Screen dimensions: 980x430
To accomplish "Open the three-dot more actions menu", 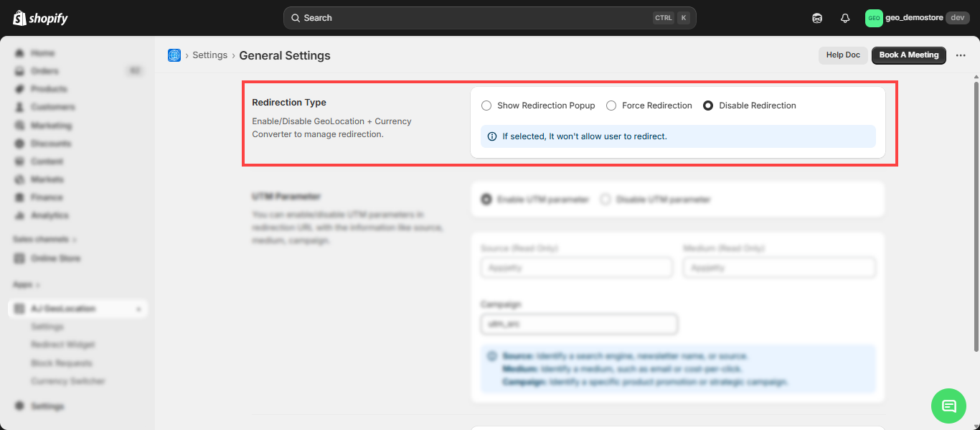I will pyautogui.click(x=961, y=55).
